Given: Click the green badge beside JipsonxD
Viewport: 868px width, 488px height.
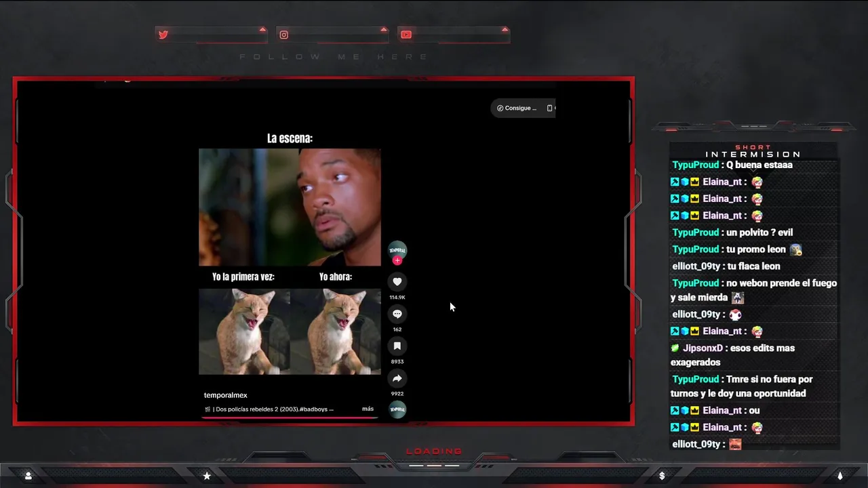Looking at the screenshot, I should (x=675, y=348).
